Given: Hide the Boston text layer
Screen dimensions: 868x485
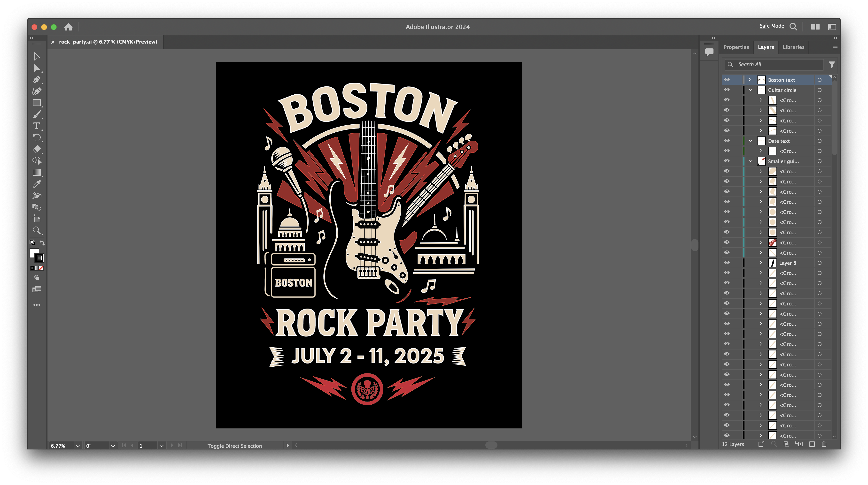Looking at the screenshot, I should pyautogui.click(x=727, y=80).
